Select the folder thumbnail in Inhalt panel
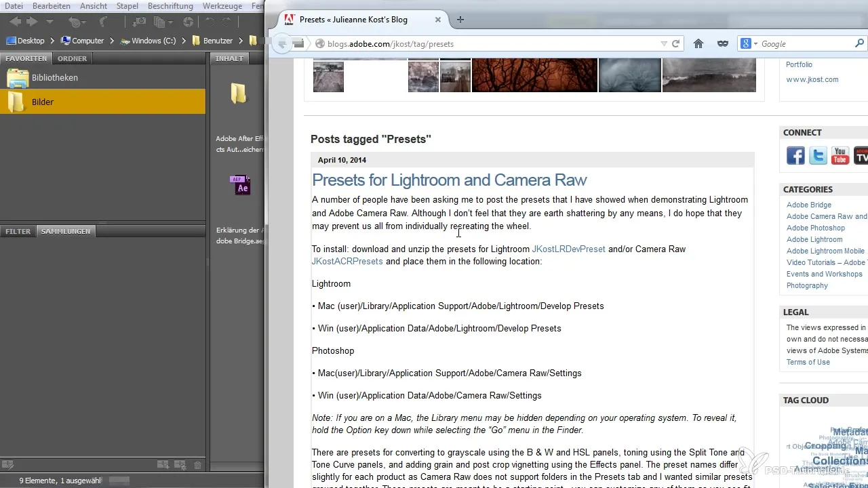The image size is (868, 488). [x=239, y=94]
